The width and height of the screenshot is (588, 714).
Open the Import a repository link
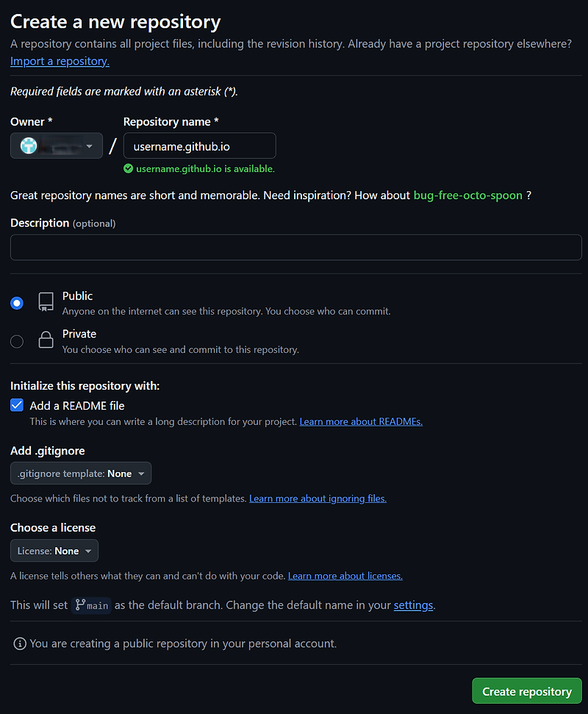point(59,61)
